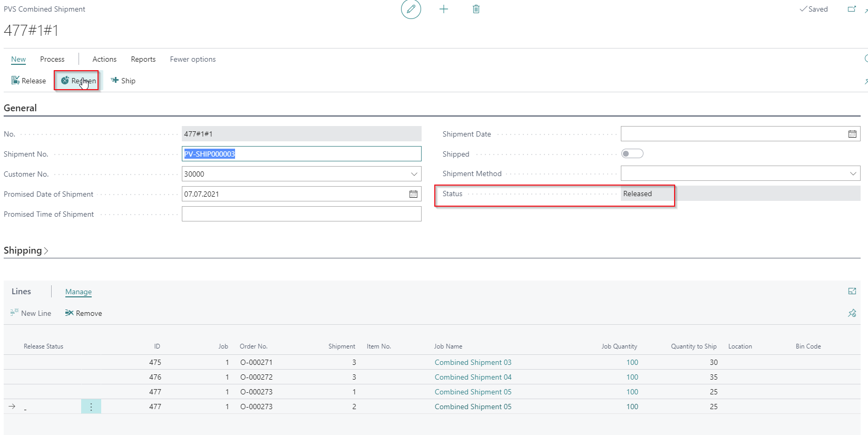
Task: Click the pencil edit icon at top
Action: tap(411, 9)
